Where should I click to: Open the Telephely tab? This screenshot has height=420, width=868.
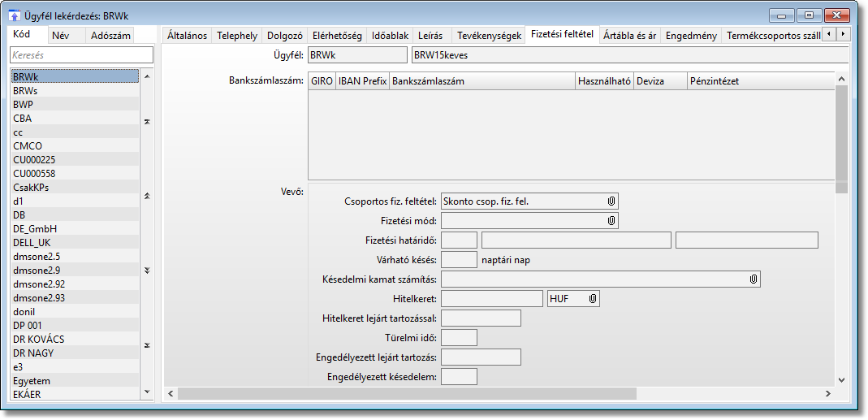point(237,36)
